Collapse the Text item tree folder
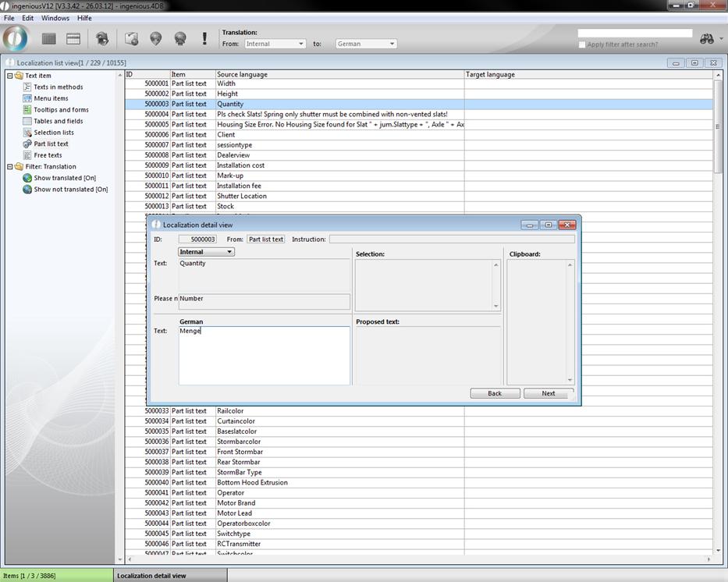This screenshot has height=582, width=728. [9, 76]
